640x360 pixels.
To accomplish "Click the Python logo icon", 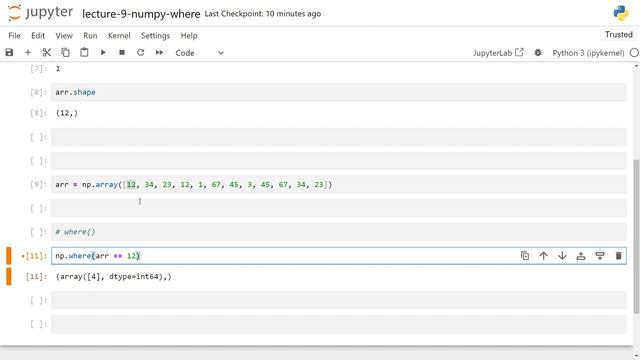I will point(621,13).
